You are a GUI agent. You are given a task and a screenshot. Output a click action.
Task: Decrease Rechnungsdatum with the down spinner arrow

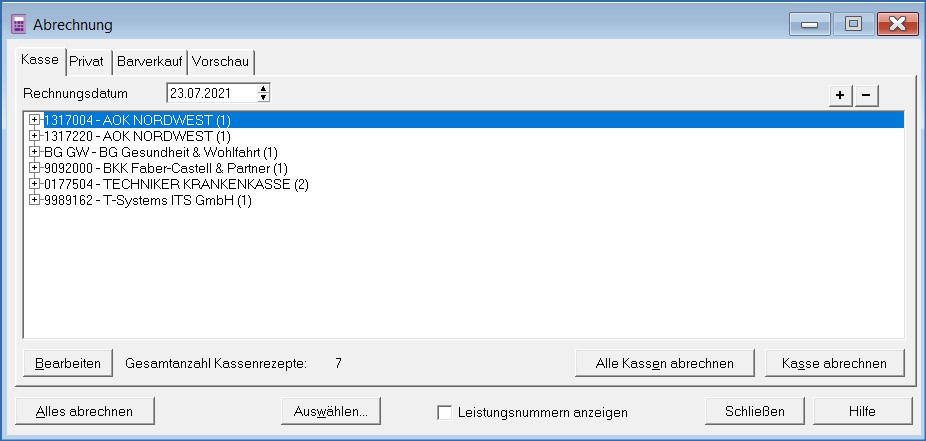264,98
